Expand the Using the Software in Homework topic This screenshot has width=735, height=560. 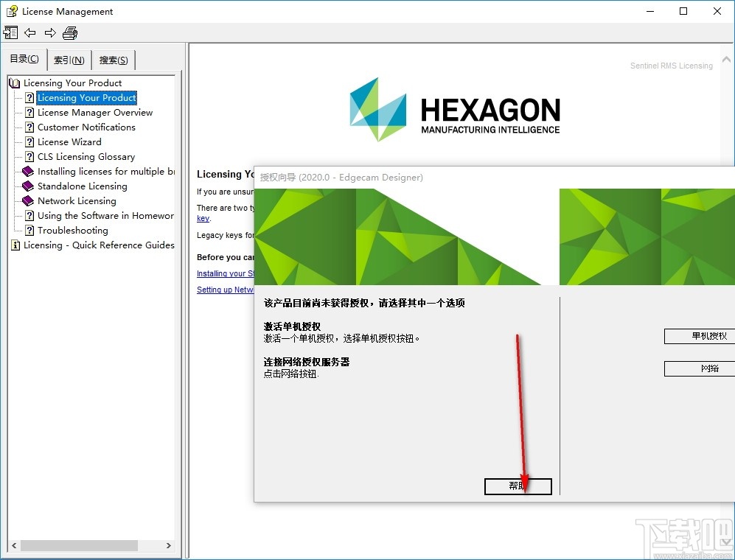29,215
